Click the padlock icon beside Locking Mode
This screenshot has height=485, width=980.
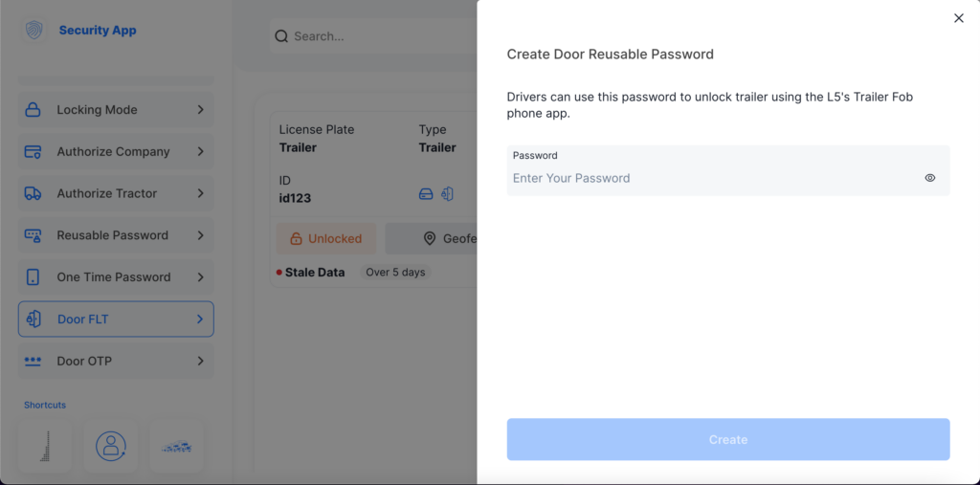tap(33, 110)
